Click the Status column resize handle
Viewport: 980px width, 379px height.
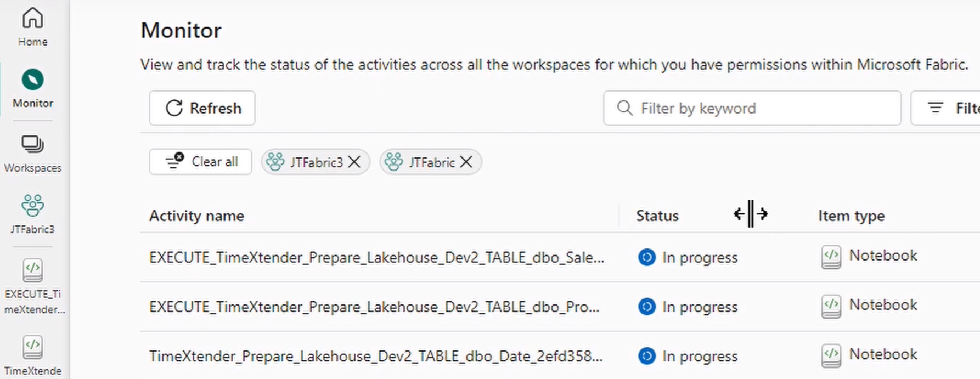point(751,214)
